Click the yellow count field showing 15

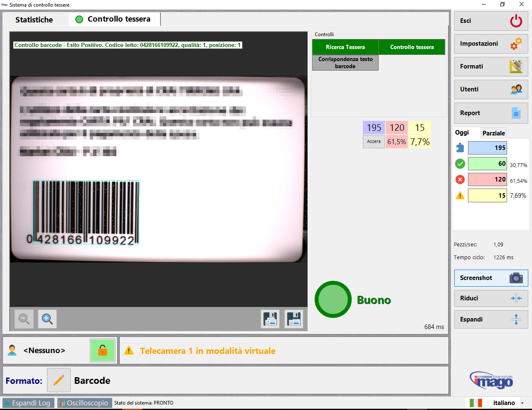pyautogui.click(x=488, y=195)
